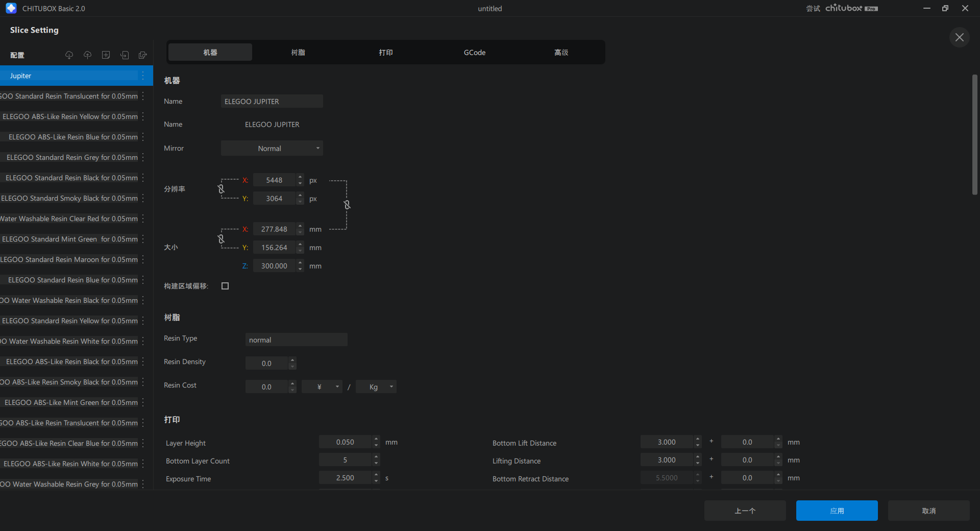This screenshot has width=980, height=531.
Task: Toggle resolution-to-size link lock icon
Action: click(347, 205)
